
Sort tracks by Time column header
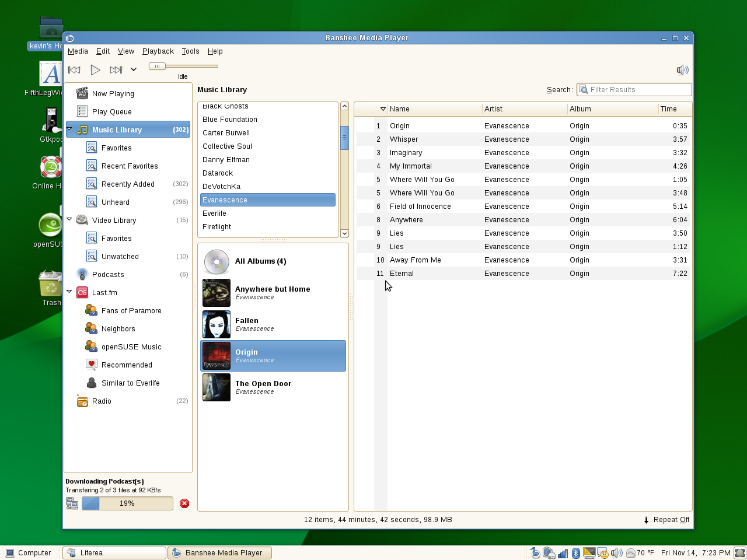(675, 109)
